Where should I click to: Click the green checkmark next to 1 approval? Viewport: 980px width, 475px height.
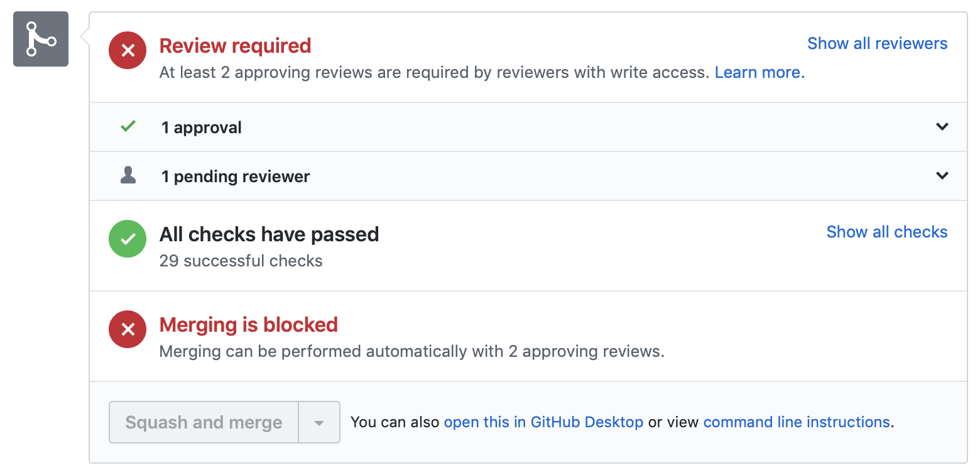(128, 127)
